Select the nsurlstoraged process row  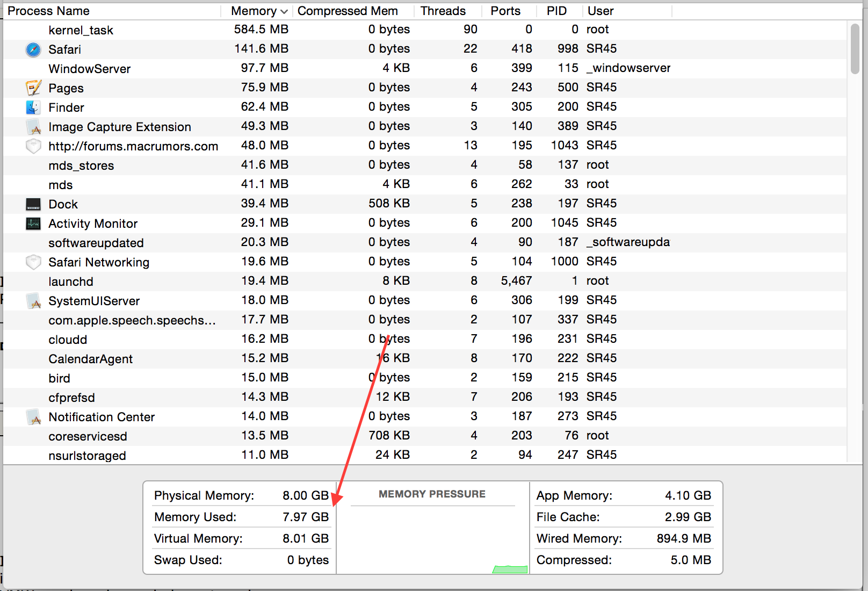425,456
